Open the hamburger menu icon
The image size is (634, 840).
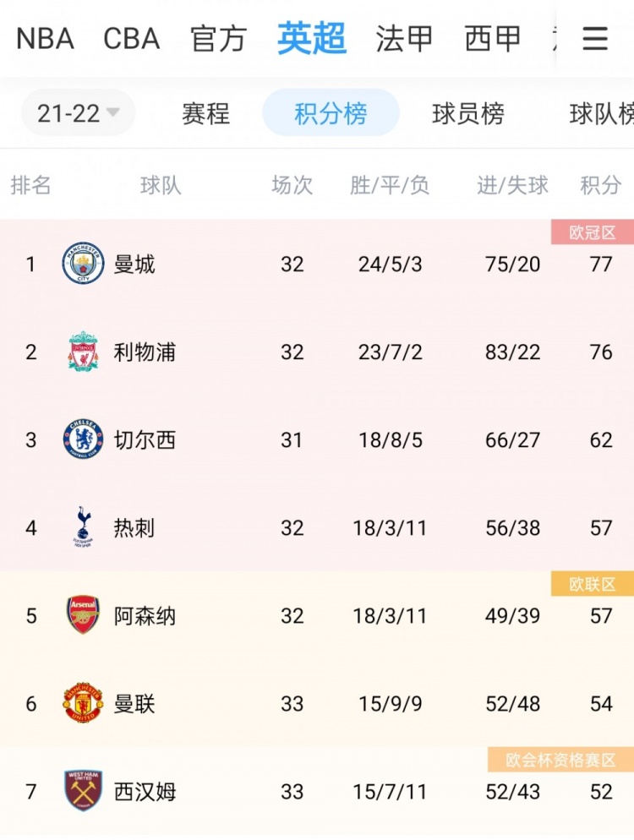tap(595, 39)
